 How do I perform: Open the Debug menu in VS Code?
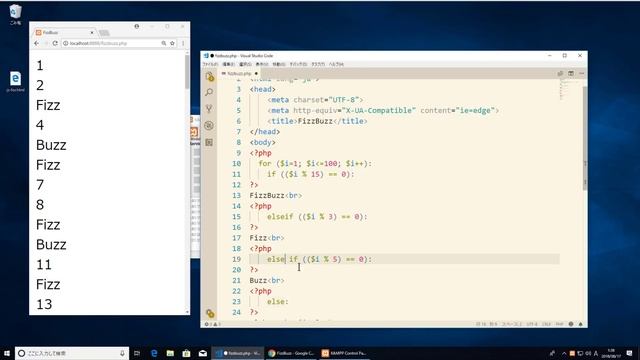(x=298, y=64)
